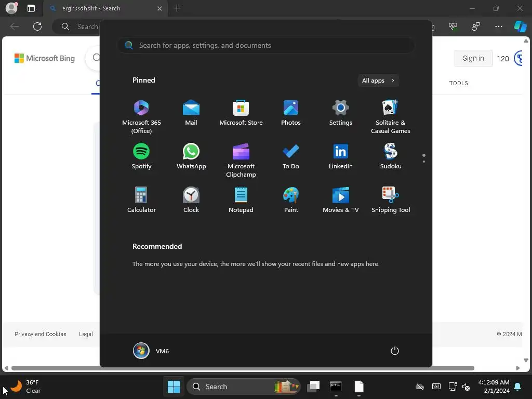Screen dimensions: 532x399
Task: Select the erghssdhdhf - Search browser tab
Action: coord(105,8)
